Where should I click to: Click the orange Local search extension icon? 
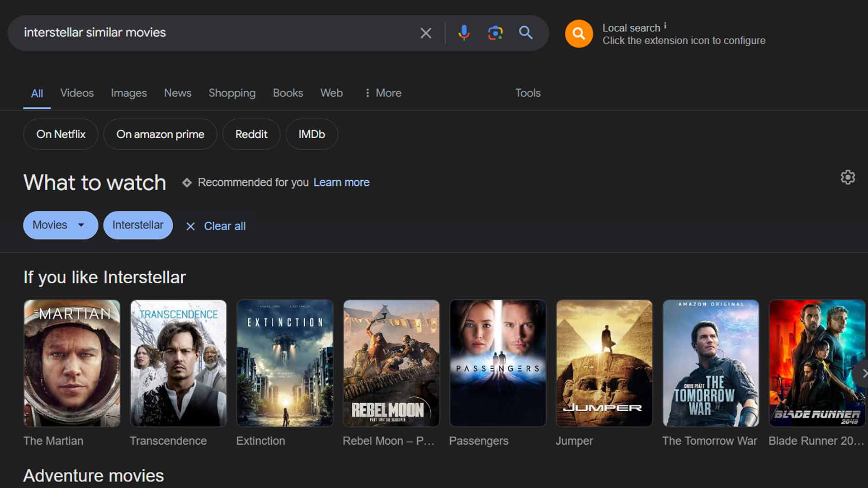pos(579,33)
